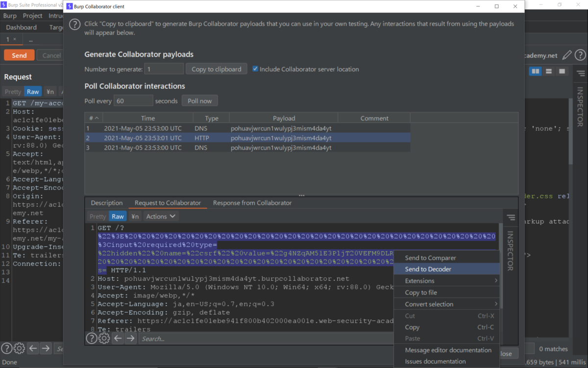Viewport: 588px width, 368px height.
Task: Toggle Include Collaborator server location checkbox
Action: coord(255,69)
